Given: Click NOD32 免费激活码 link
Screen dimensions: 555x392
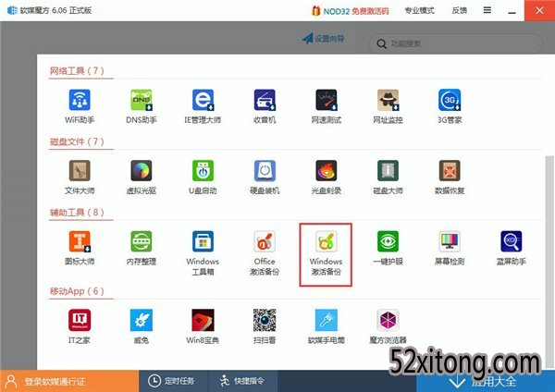Looking at the screenshot, I should point(351,11).
